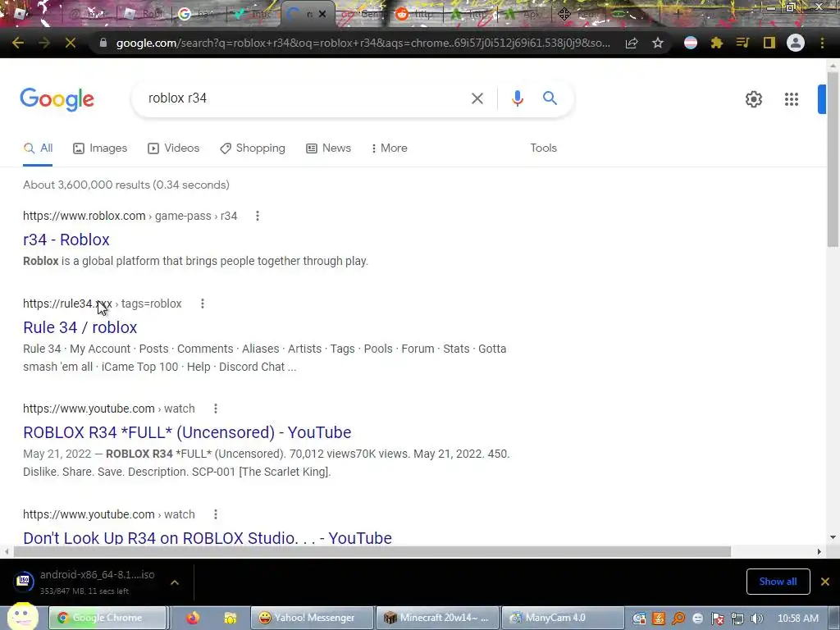Click the Google Chrome taskbar button
840x630 pixels.
[x=108, y=618]
